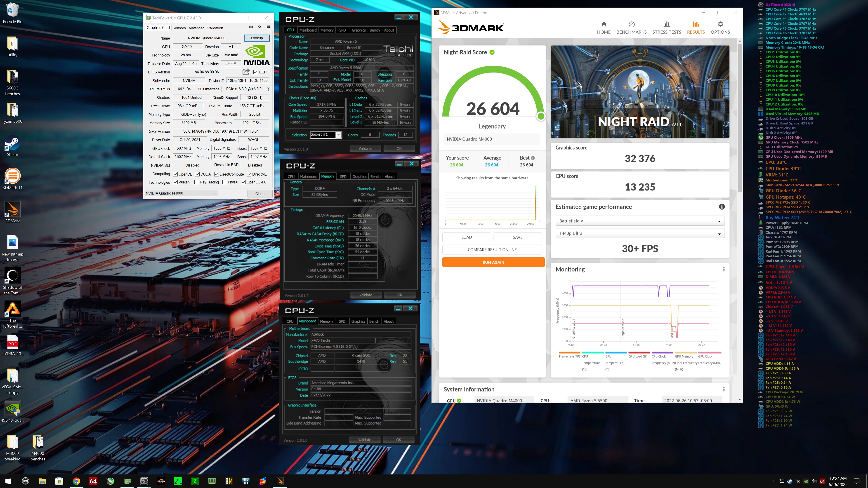Screen dimensions: 868x488
Task: Click the GPU-Z Lookup button
Action: click(257, 38)
